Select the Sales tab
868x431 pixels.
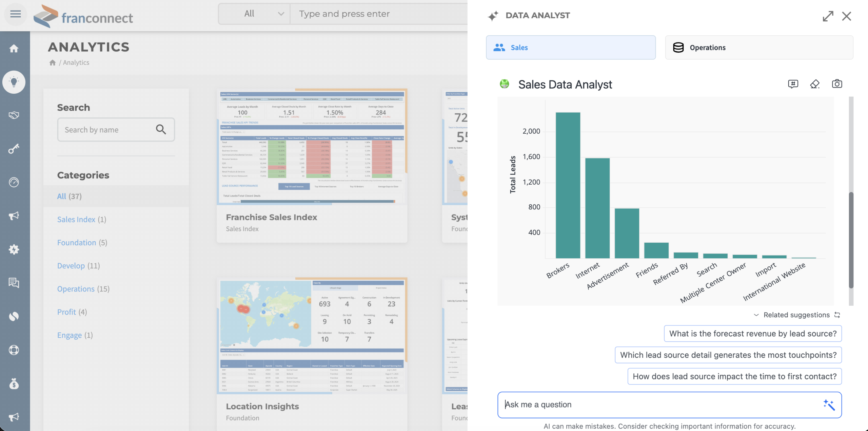[x=571, y=48]
